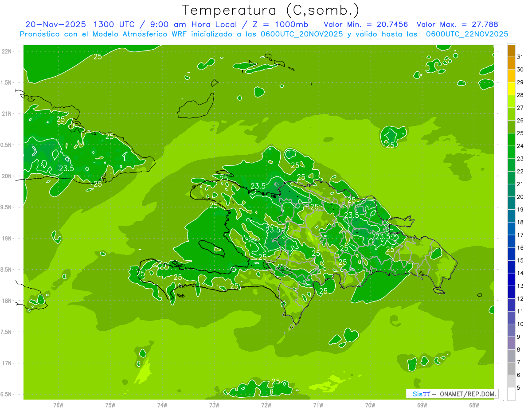Pick the white swatch below 5 on colorbar
This screenshot has height=411, width=532.
pyautogui.click(x=511, y=394)
